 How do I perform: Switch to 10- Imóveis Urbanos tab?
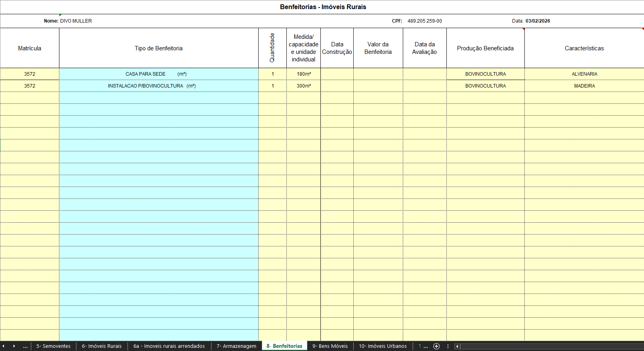click(x=383, y=346)
